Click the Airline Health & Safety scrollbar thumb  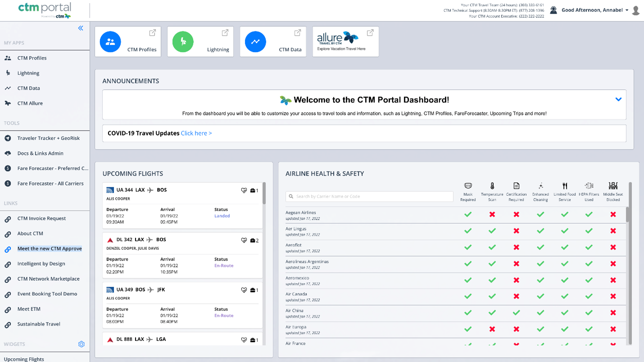(628, 214)
